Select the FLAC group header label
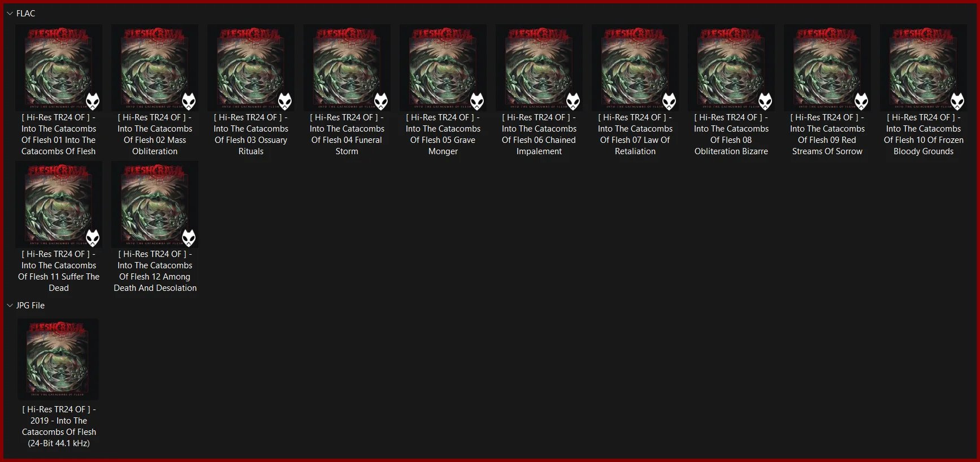This screenshot has height=462, width=980. tap(25, 13)
